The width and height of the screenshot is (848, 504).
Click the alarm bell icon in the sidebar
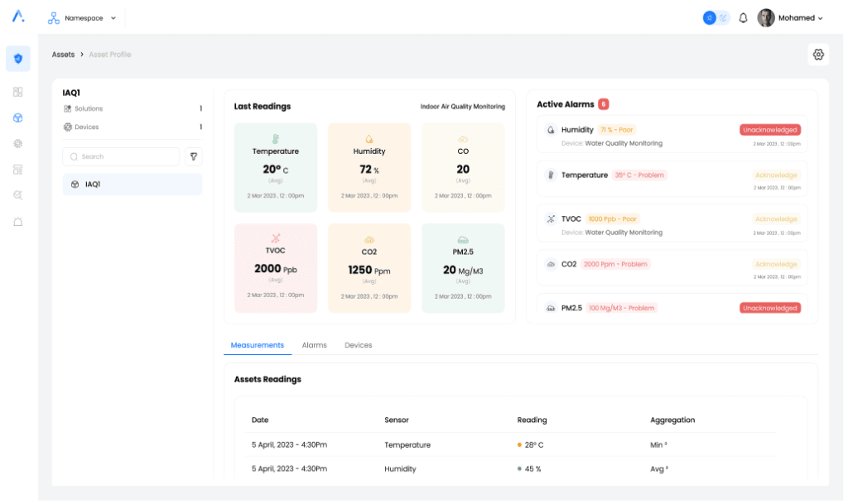point(18,222)
